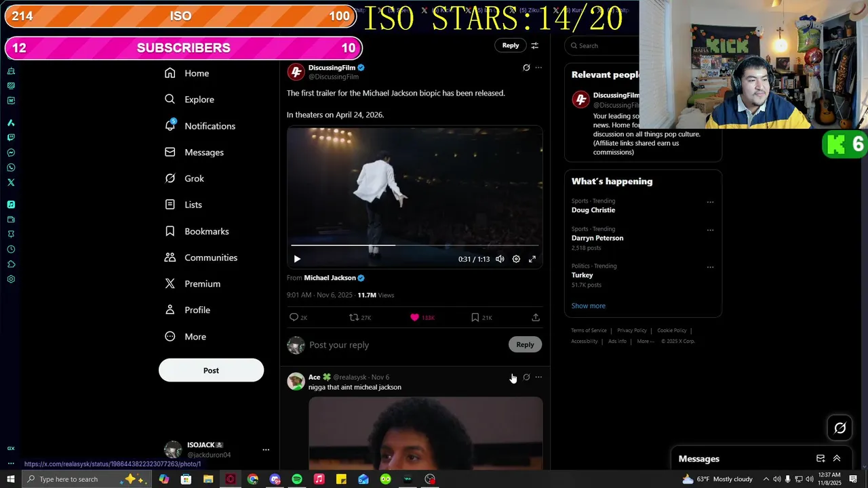
Task: Open options for Doug Christie trend
Action: [x=710, y=202]
